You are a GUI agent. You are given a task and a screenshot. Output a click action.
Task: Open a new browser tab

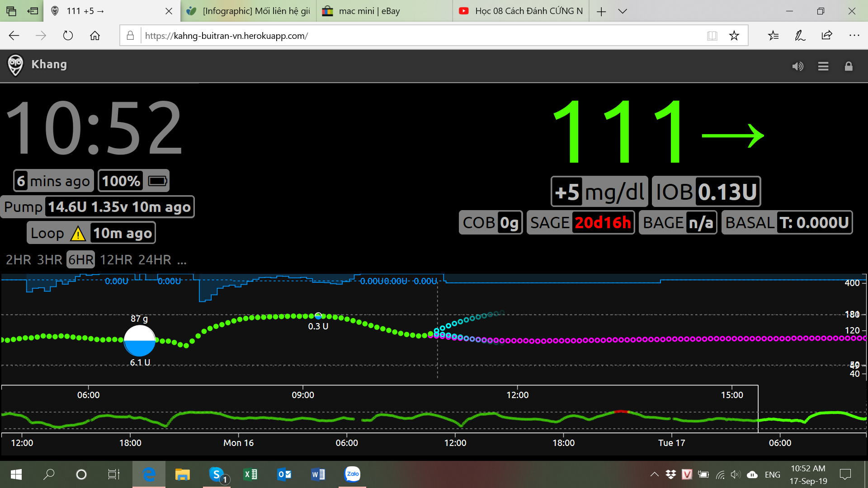(x=601, y=11)
